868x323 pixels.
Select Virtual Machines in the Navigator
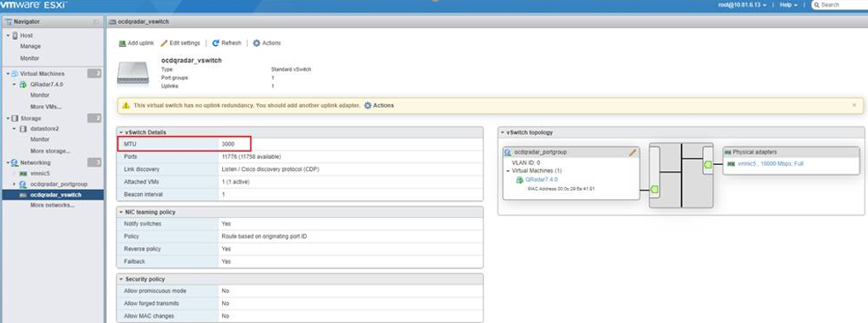pyautogui.click(x=42, y=73)
